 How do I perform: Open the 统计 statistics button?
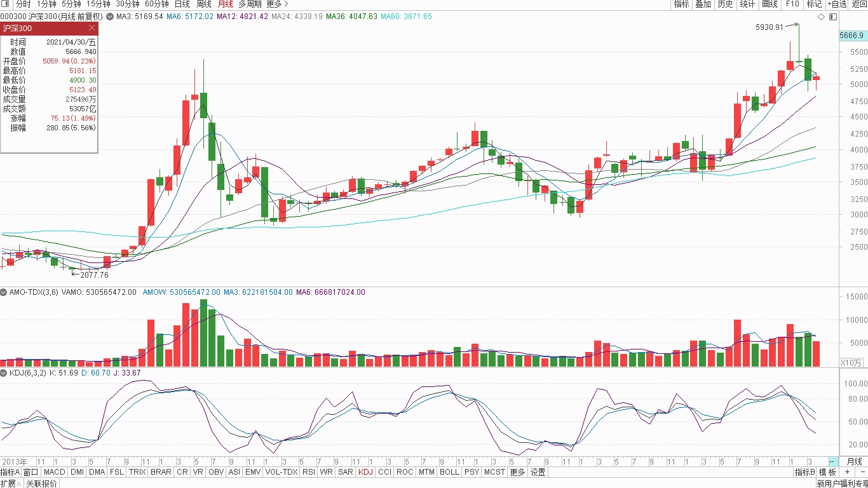747,4
